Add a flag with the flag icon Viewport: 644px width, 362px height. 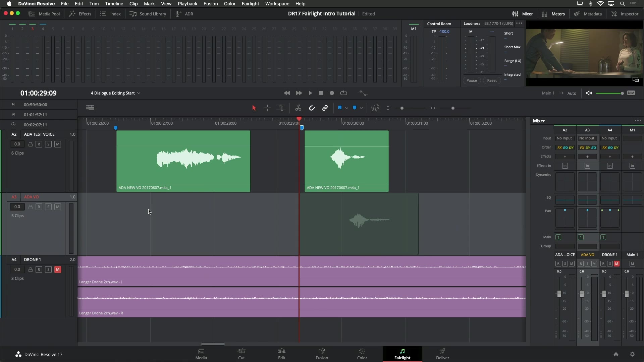pyautogui.click(x=340, y=108)
